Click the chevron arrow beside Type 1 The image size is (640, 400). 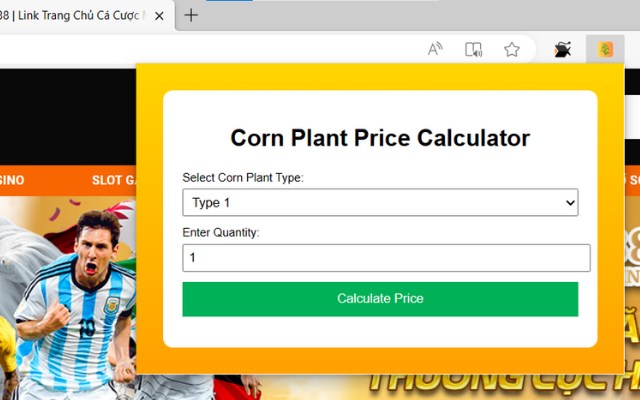(570, 203)
